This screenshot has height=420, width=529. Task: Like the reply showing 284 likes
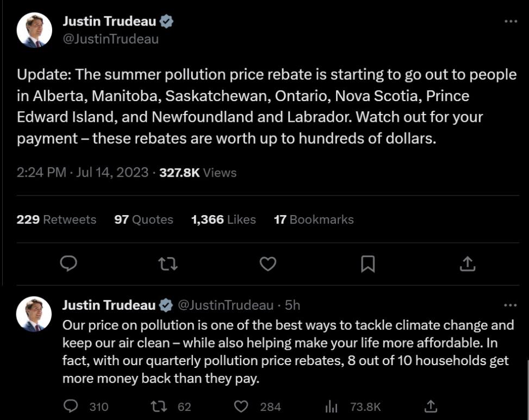(241, 406)
